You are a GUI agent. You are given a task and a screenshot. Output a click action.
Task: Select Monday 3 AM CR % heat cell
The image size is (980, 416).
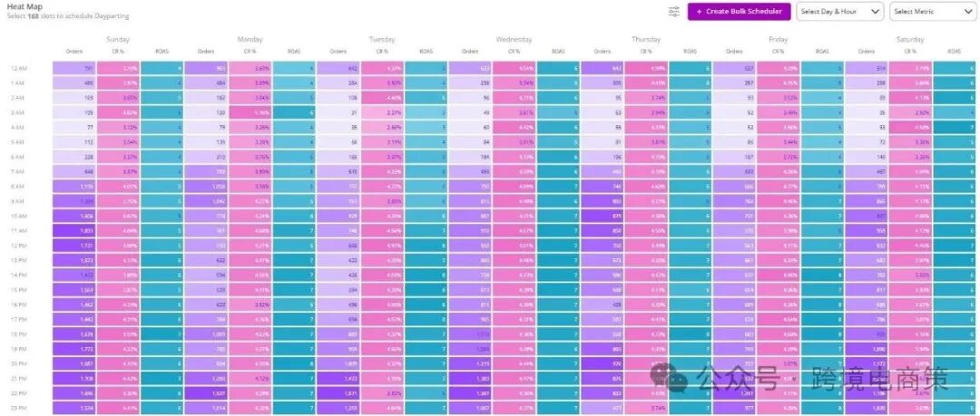(x=250, y=112)
